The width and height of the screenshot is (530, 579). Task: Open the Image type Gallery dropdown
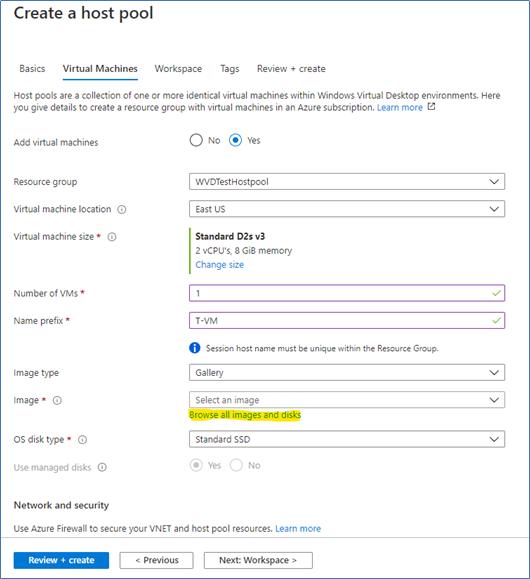pos(347,373)
